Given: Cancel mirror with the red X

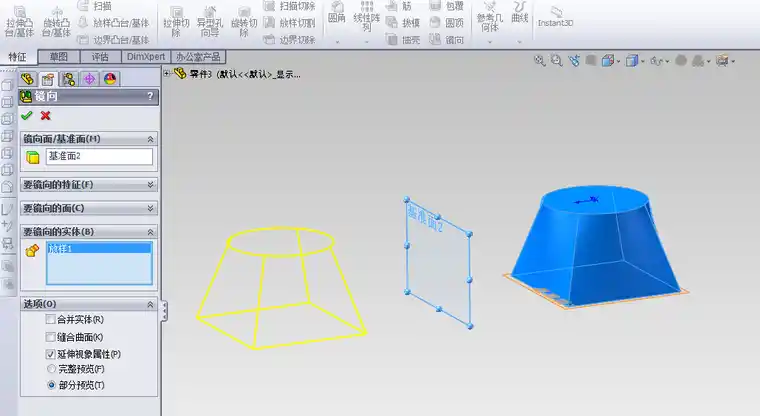Looking at the screenshot, I should (46, 115).
